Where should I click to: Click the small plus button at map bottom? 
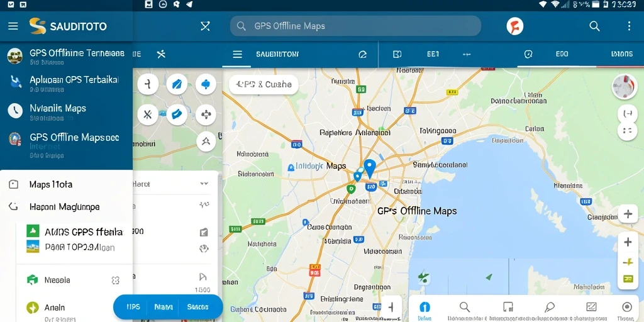pos(391,307)
